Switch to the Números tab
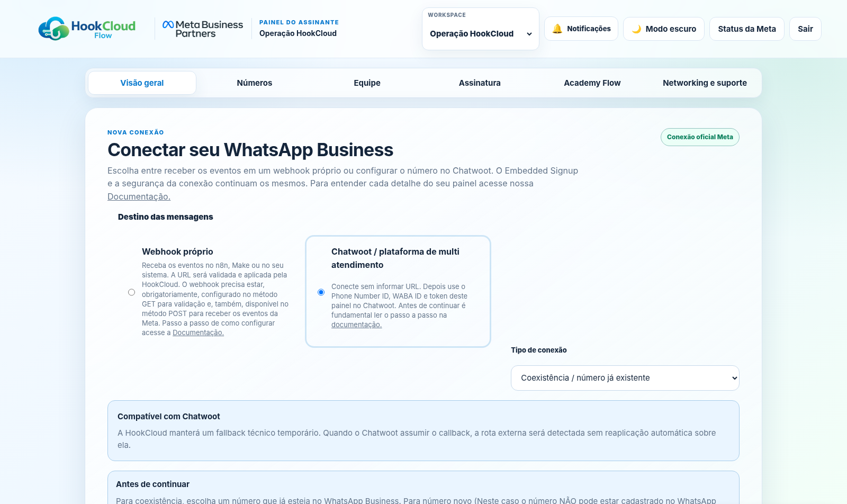The width and height of the screenshot is (847, 504). (255, 83)
